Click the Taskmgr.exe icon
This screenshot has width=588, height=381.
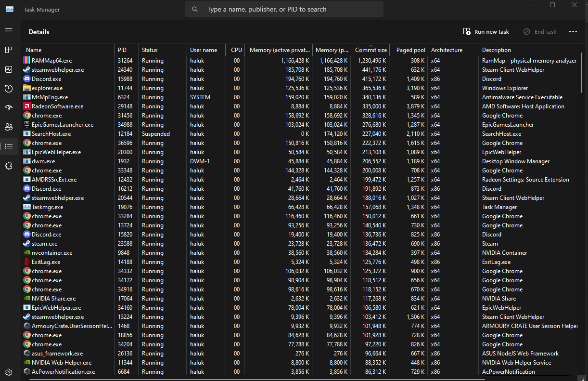click(x=27, y=207)
